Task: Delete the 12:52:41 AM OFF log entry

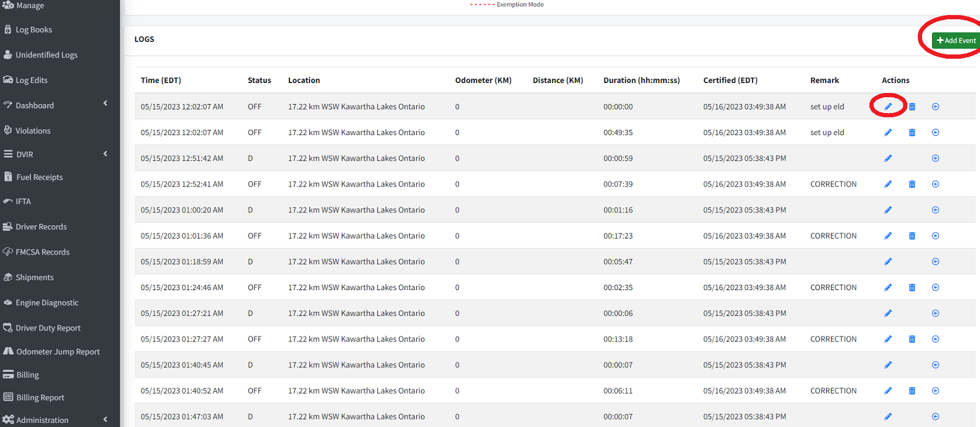Action: (912, 184)
